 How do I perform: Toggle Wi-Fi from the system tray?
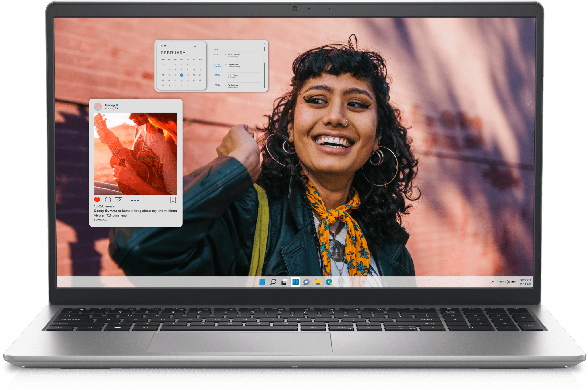point(501,282)
